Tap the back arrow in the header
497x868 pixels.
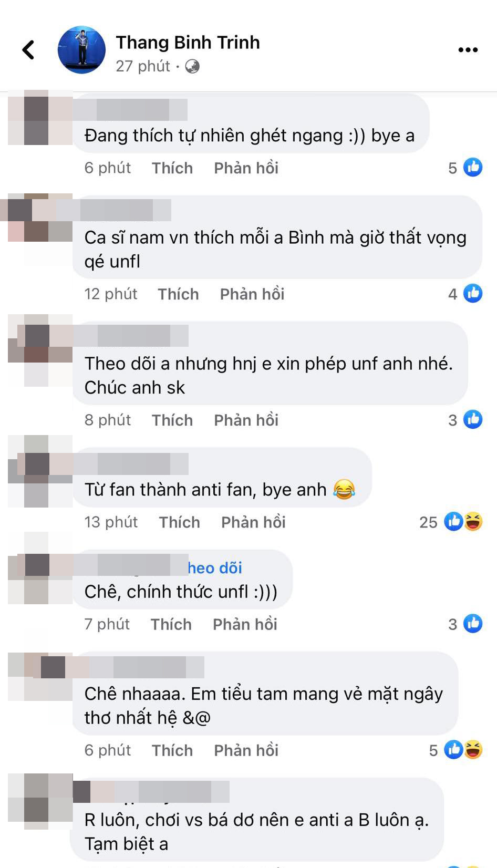pos(28,50)
